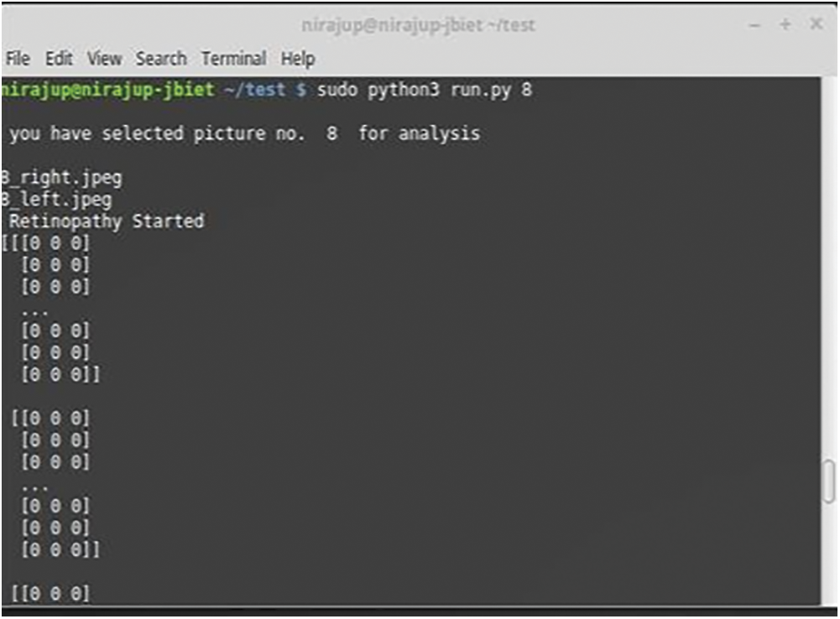Screen dimensions: 840x619
Task: Click the 'sudo python3 run.py 8' command
Action: coord(425,90)
